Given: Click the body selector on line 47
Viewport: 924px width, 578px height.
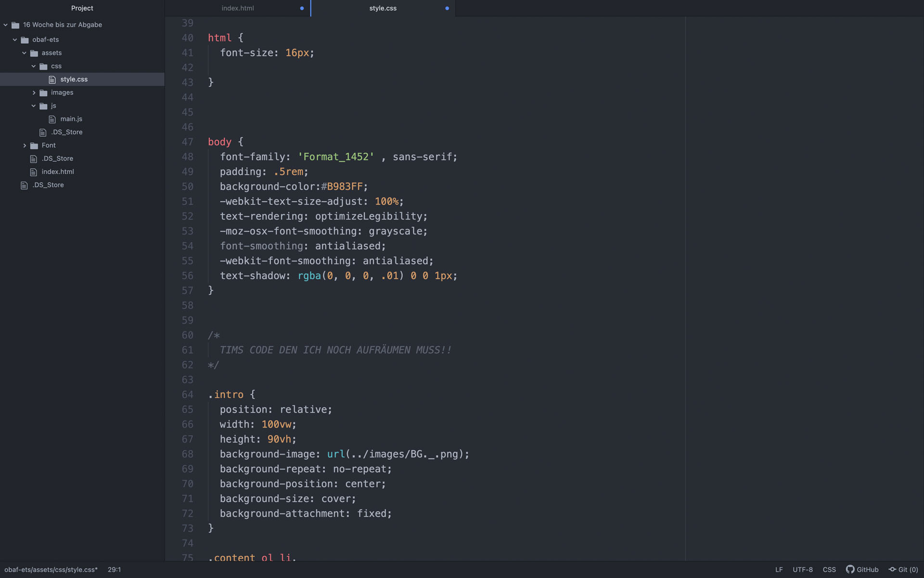Looking at the screenshot, I should [x=219, y=142].
